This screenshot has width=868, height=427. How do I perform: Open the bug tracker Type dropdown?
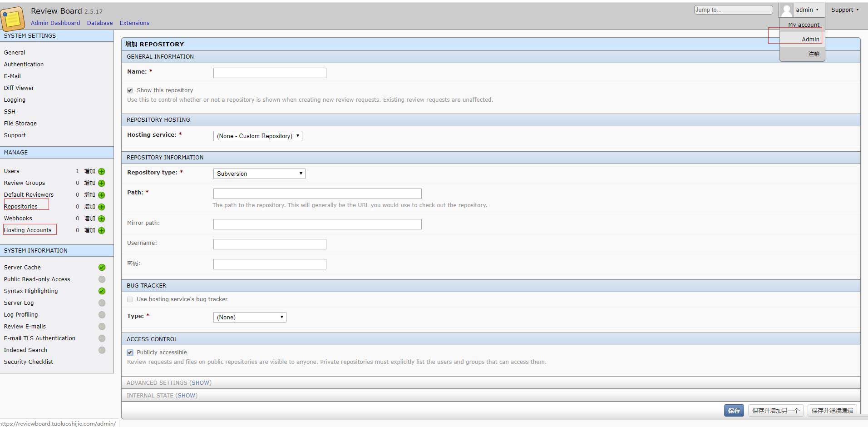(x=250, y=317)
